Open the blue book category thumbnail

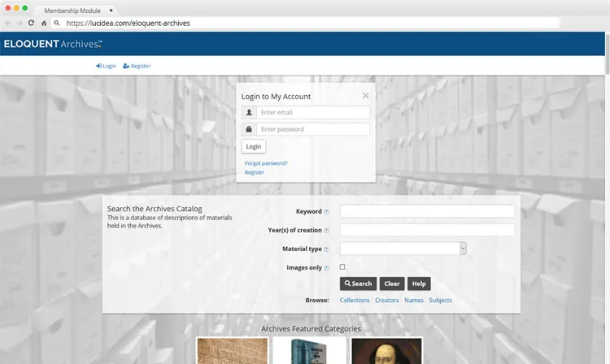[x=309, y=351]
